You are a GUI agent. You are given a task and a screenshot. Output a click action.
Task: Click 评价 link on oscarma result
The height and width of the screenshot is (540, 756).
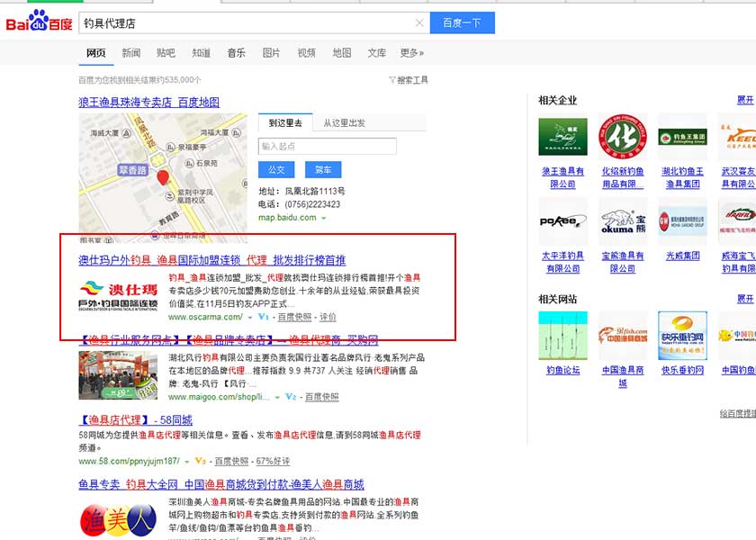pos(328,317)
